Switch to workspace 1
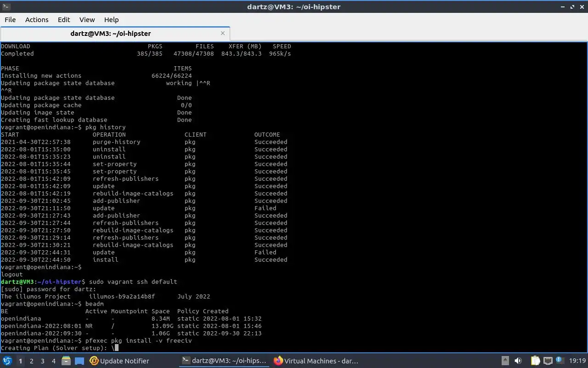Image resolution: width=588 pixels, height=368 pixels. coord(21,361)
